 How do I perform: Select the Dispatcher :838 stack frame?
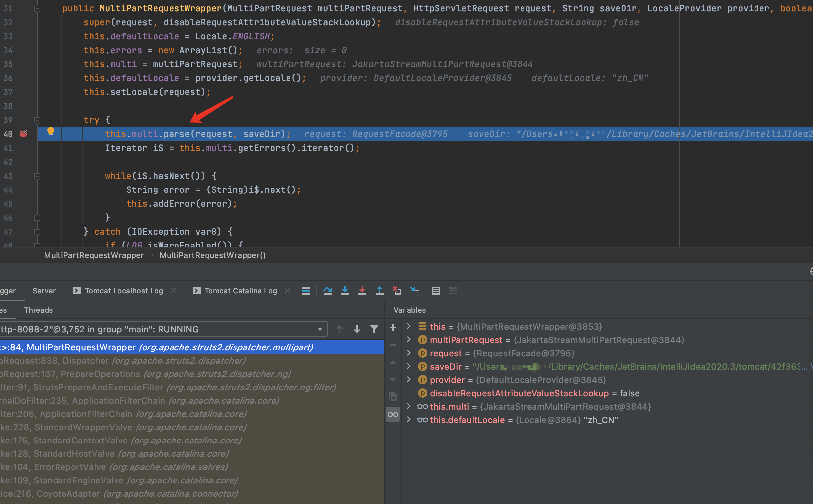point(192,361)
